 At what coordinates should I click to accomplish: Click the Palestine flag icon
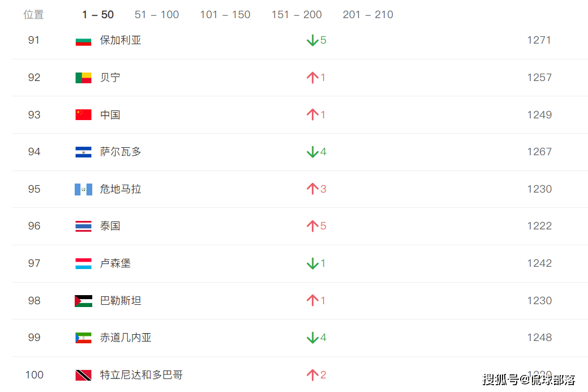(83, 301)
